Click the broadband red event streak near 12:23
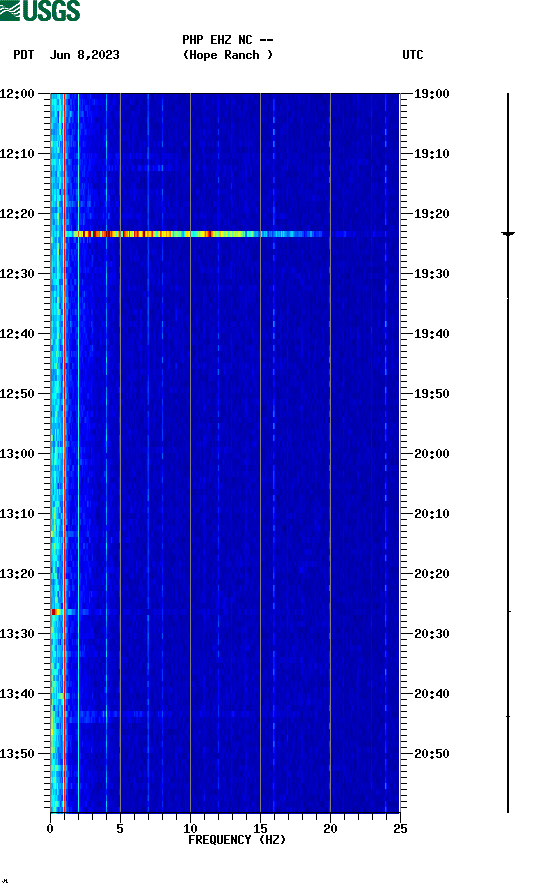The height and width of the screenshot is (892, 552). click(x=193, y=234)
